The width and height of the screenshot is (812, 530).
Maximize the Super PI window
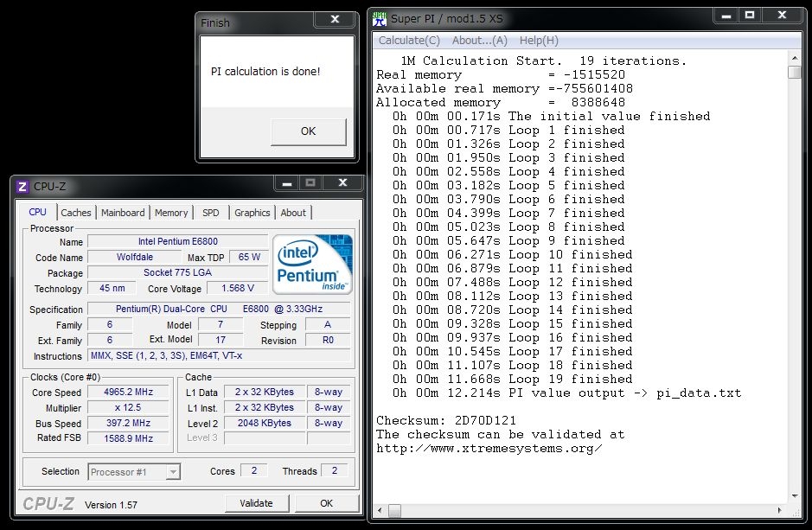click(750, 16)
